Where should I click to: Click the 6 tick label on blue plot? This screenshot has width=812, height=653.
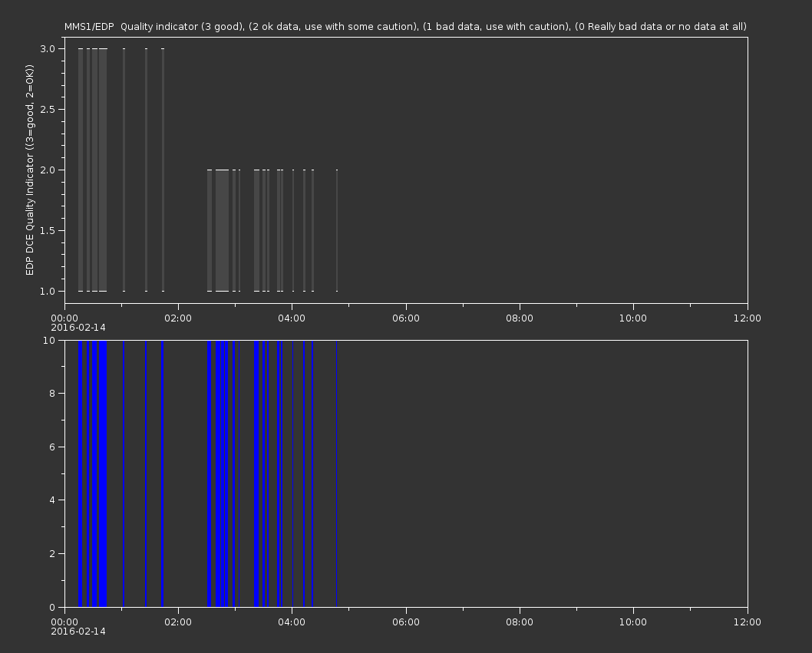(x=52, y=447)
